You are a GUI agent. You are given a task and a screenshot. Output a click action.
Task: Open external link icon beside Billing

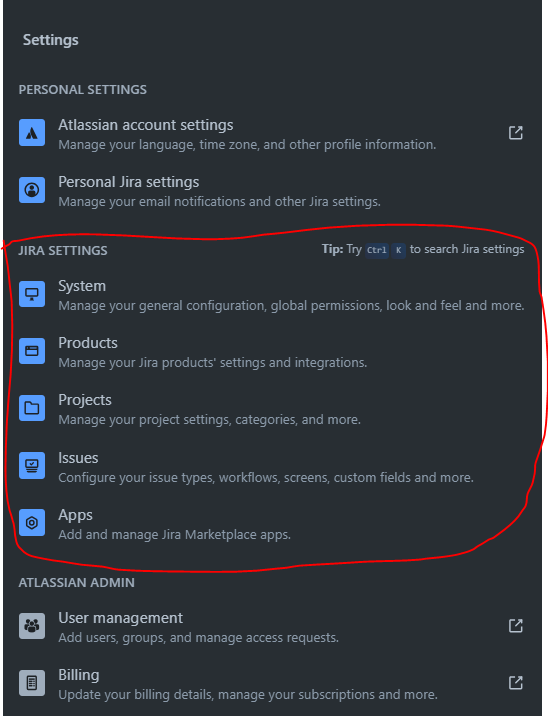tap(516, 683)
